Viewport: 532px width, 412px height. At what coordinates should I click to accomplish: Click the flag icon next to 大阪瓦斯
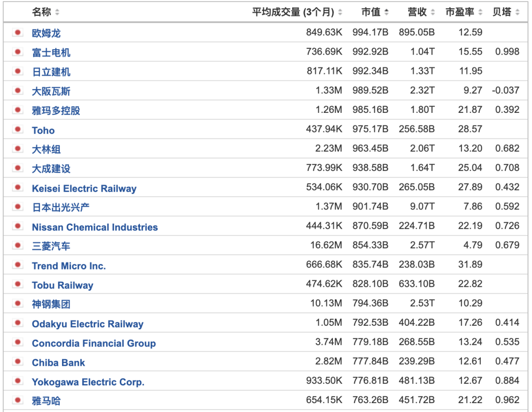click(x=18, y=91)
